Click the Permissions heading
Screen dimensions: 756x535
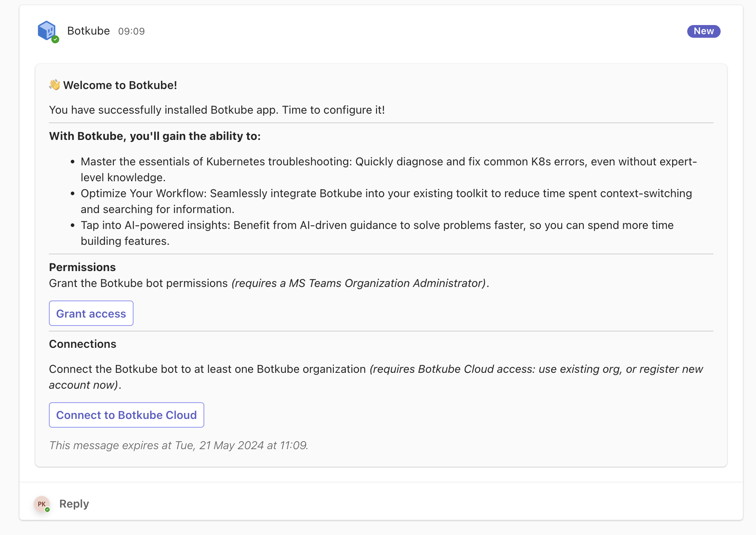(x=82, y=267)
